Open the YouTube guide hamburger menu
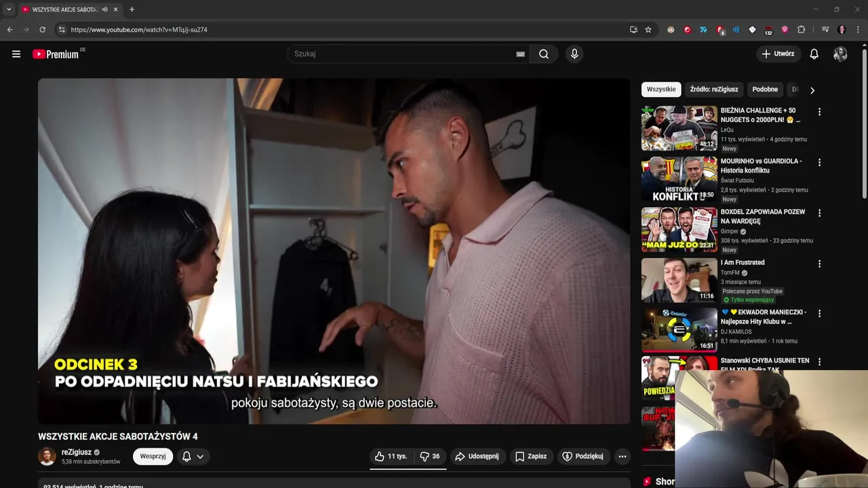 [x=16, y=54]
